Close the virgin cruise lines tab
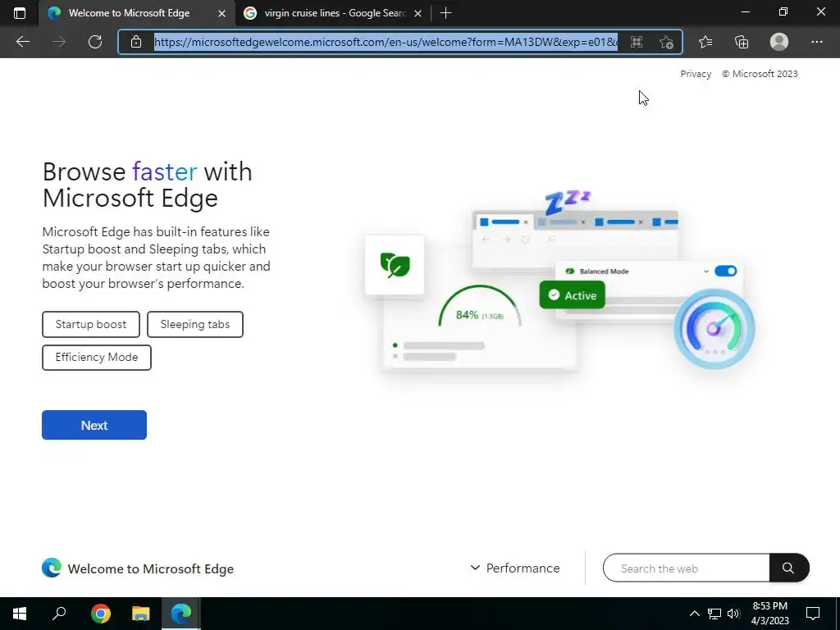The width and height of the screenshot is (840, 630). (x=418, y=13)
